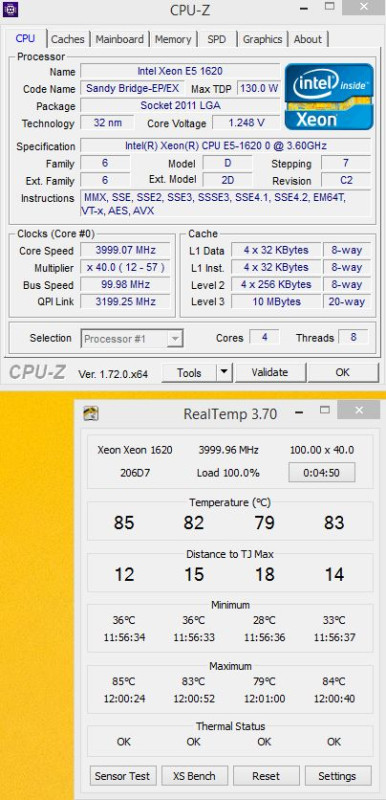This screenshot has height=800, width=386.
Task: Click the Package value Socket 2011 LGA
Action: pos(180,106)
